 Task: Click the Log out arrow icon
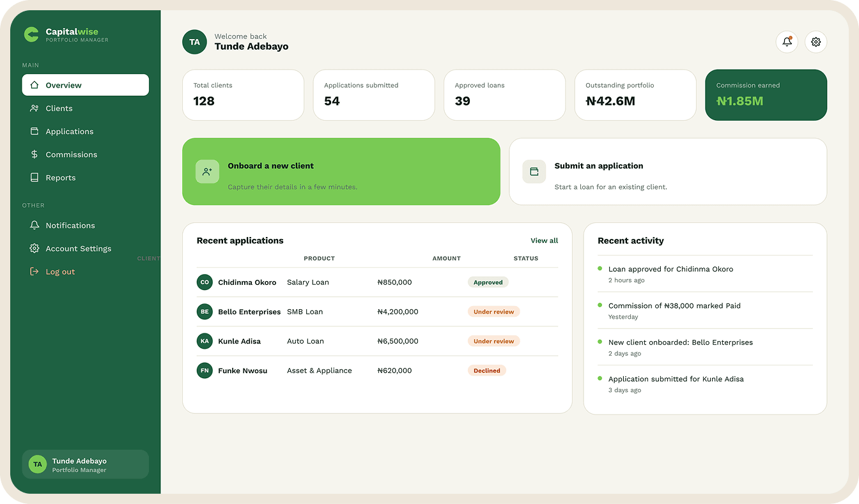pos(35,271)
